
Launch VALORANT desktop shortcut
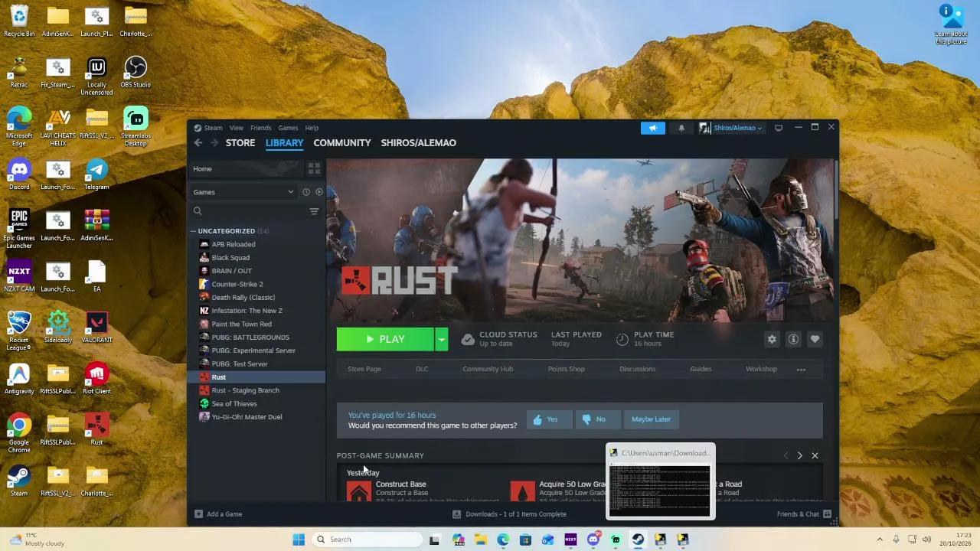[96, 328]
